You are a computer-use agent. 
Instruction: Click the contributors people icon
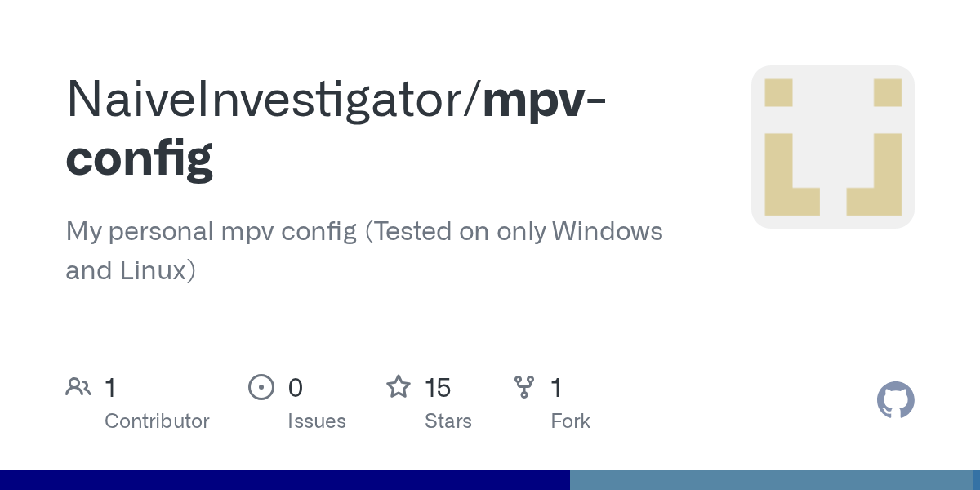click(78, 387)
